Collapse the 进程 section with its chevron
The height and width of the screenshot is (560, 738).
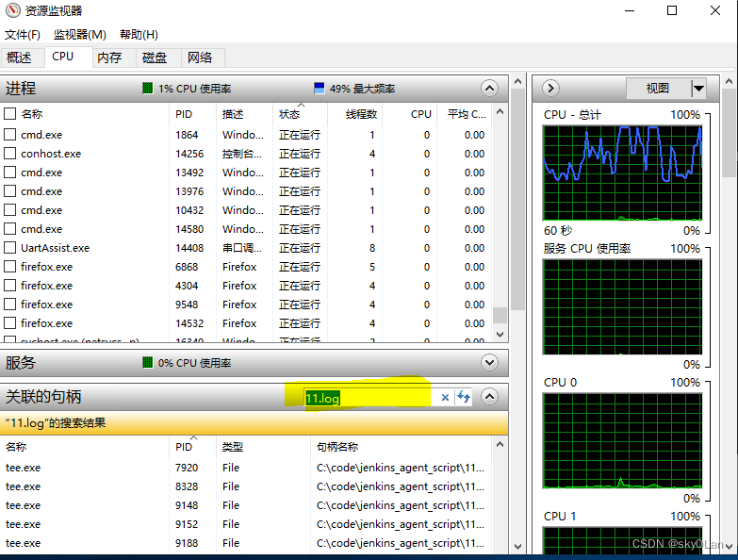pyautogui.click(x=489, y=88)
